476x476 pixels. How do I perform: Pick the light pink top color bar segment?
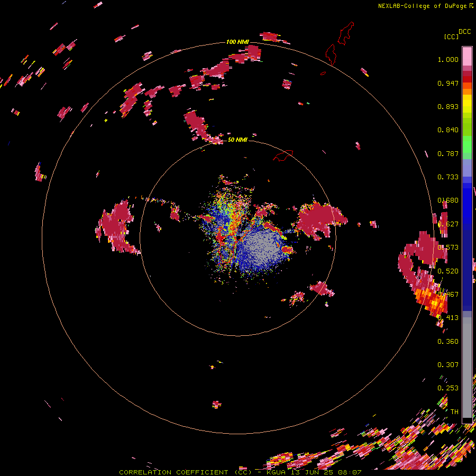click(x=467, y=56)
